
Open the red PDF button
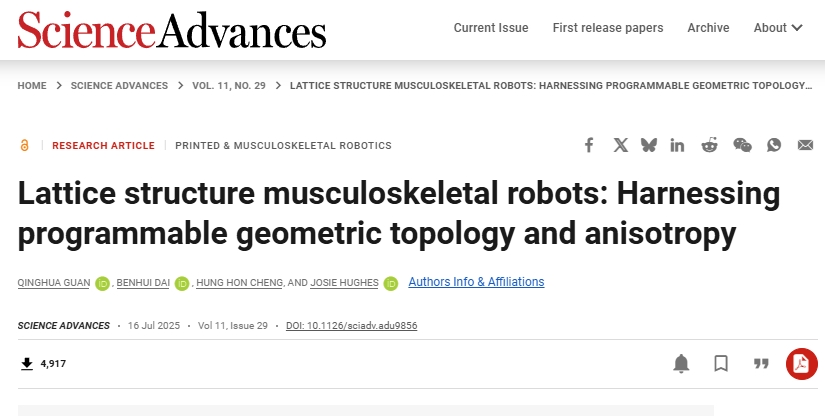tap(801, 363)
